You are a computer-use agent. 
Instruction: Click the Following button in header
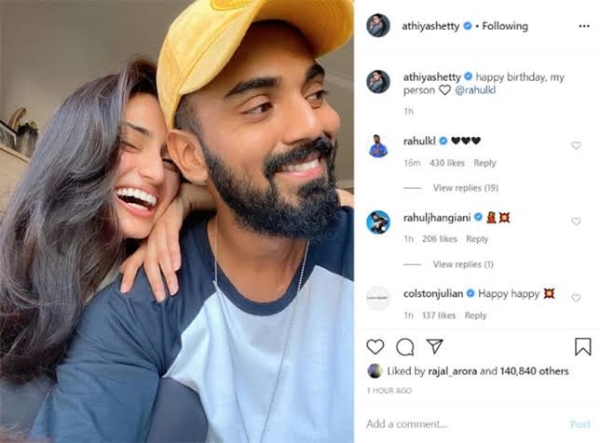505,26
